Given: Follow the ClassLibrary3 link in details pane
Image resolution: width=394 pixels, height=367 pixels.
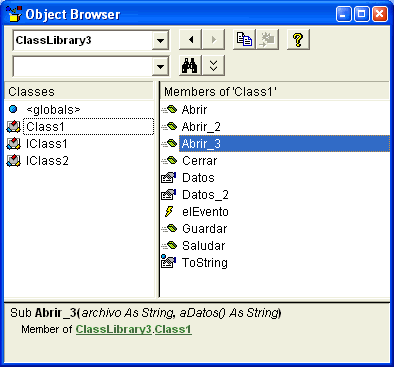Looking at the screenshot, I should click(114, 329).
